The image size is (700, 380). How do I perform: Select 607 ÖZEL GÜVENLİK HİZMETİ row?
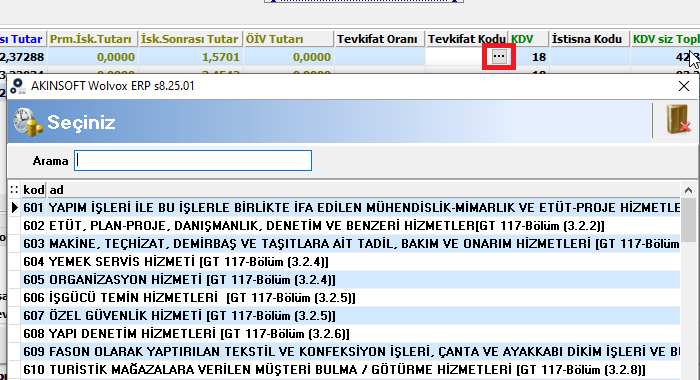pyautogui.click(x=350, y=316)
